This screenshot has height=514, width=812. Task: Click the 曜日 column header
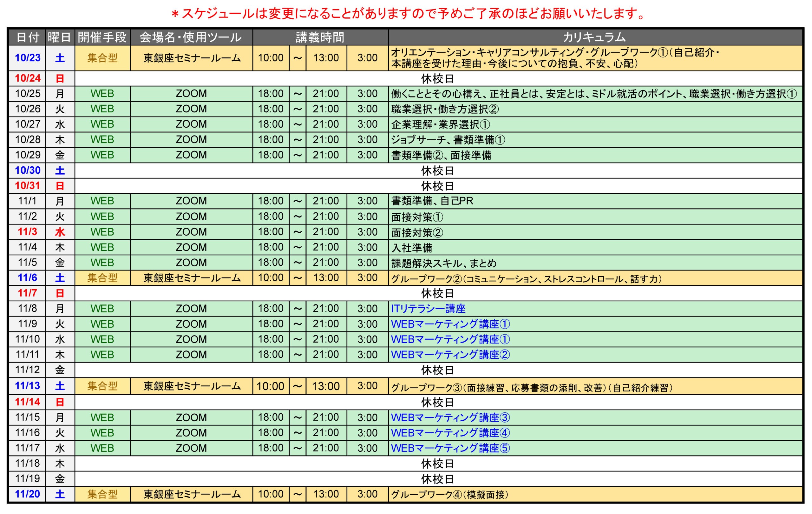click(x=60, y=37)
